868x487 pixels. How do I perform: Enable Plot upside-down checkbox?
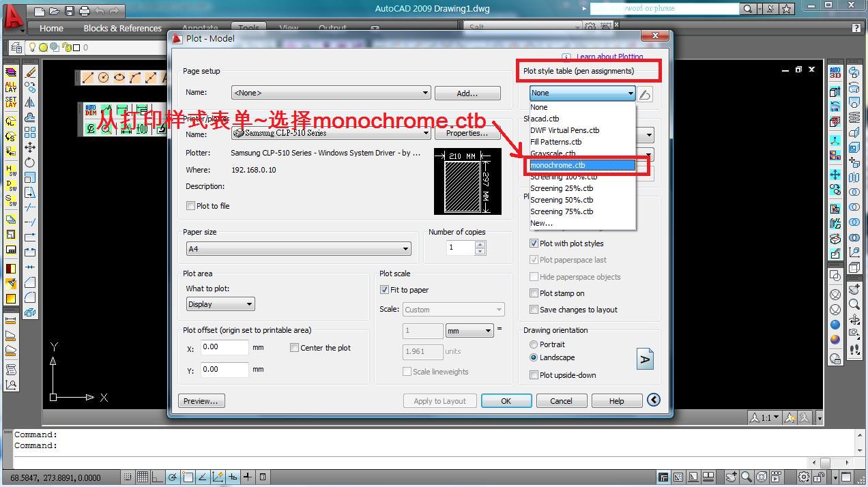tap(534, 375)
